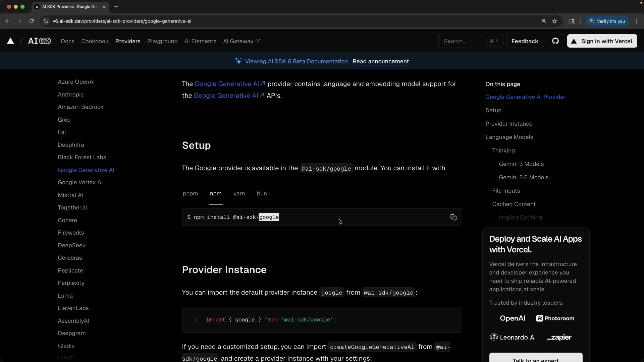Select Google Vertex AI in sidebar

click(x=80, y=182)
